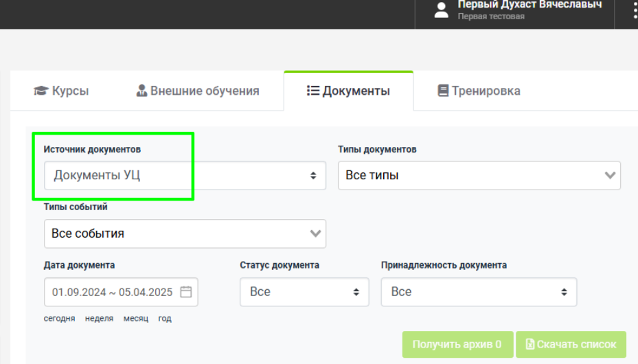Open the calendar icon in date field
Image resolution: width=638 pixels, height=364 pixels.
(x=186, y=292)
